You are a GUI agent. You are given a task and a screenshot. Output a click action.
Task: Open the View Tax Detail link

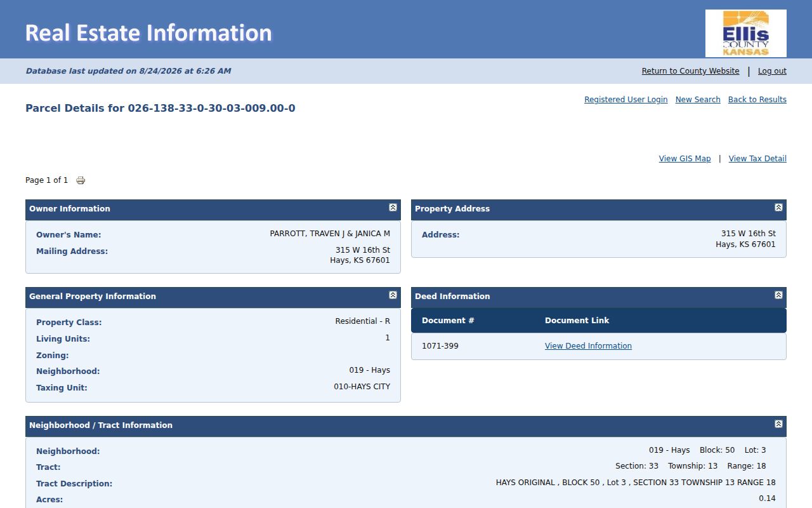pyautogui.click(x=757, y=159)
